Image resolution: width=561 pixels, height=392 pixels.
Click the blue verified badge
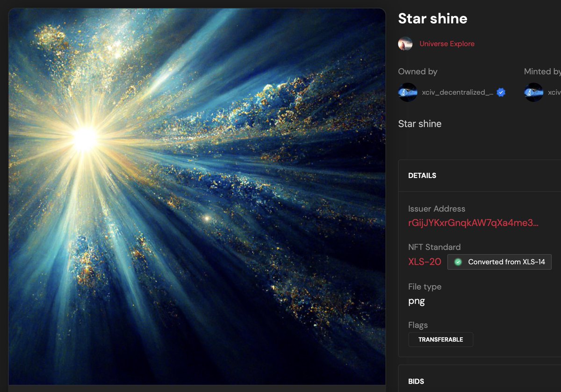[x=501, y=93]
